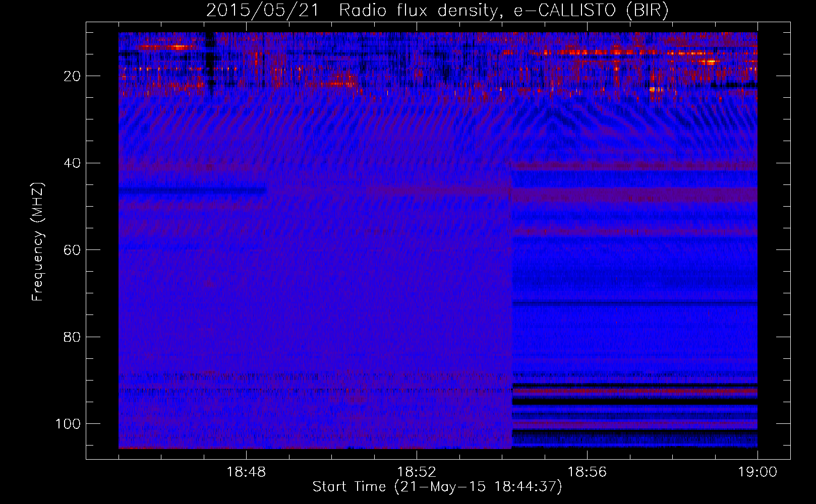Click the 18:52 time tick label
The height and width of the screenshot is (504, 816).
(x=417, y=472)
